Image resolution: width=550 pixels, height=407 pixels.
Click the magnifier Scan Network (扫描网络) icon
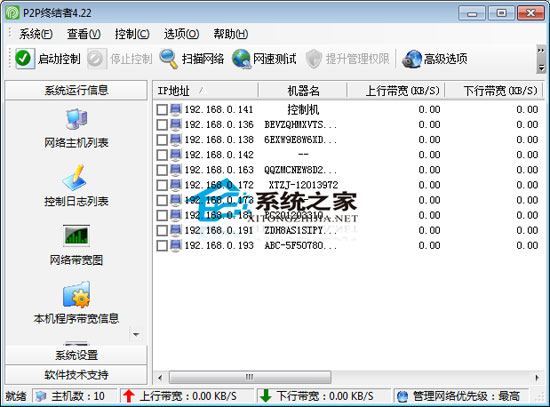coord(168,58)
